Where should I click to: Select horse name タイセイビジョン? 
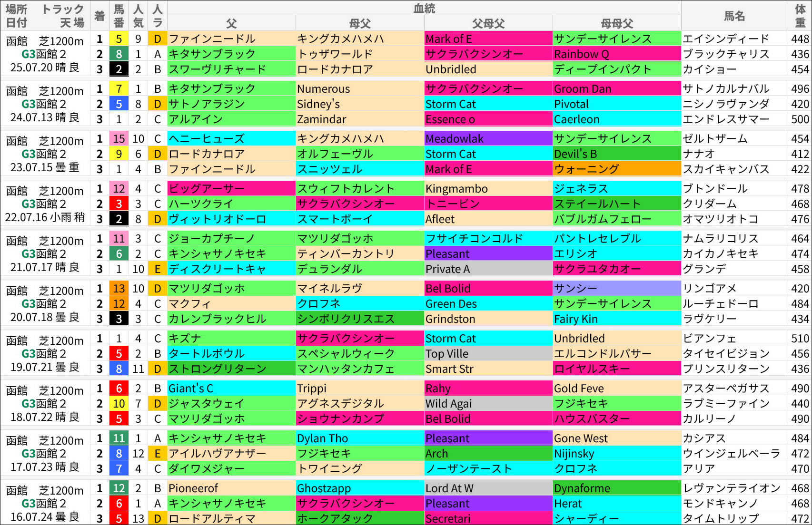tap(726, 353)
